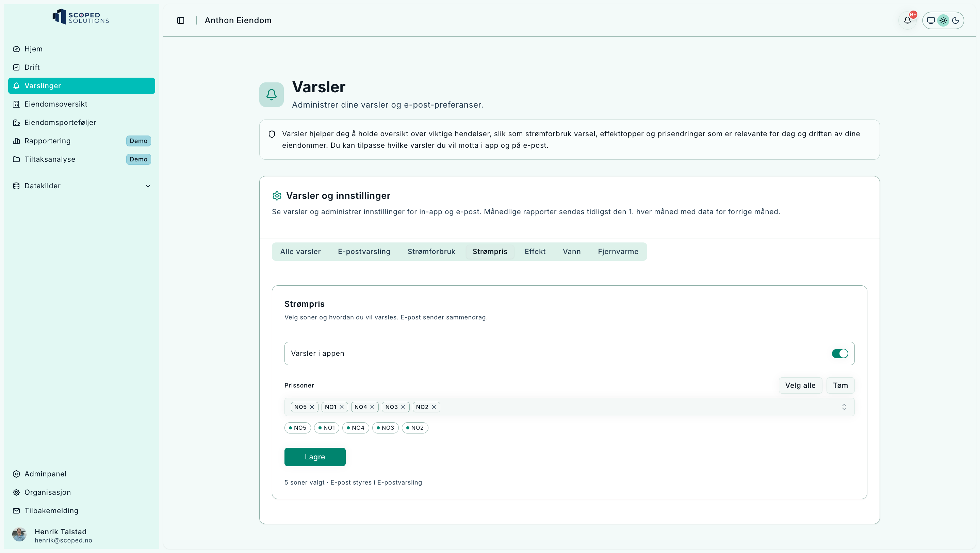Image resolution: width=980 pixels, height=553 pixels.
Task: Toggle the NO1 zone chip
Action: [326, 428]
